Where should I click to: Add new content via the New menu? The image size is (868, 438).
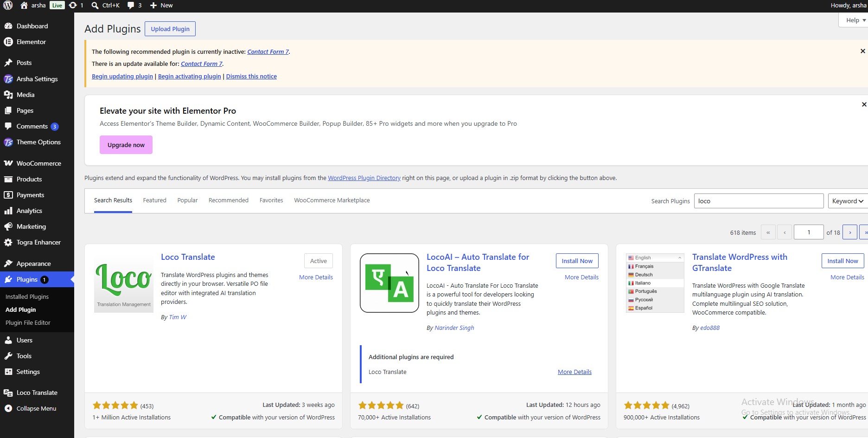[x=161, y=6]
